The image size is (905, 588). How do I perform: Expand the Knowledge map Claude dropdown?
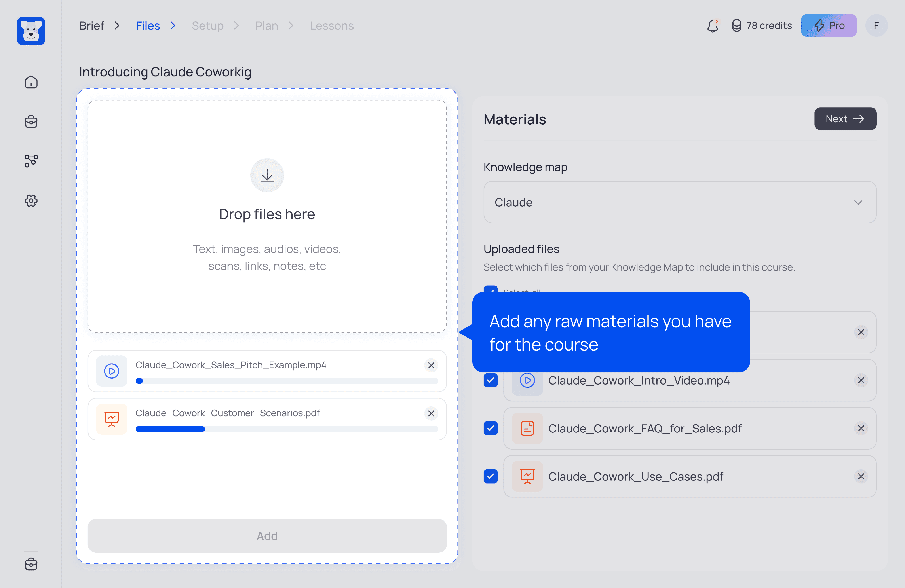[679, 202]
